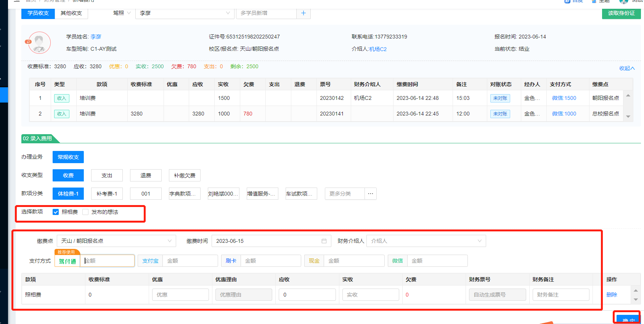Click 删除 link in 照相费 row
The image size is (644, 324).
coord(612,295)
